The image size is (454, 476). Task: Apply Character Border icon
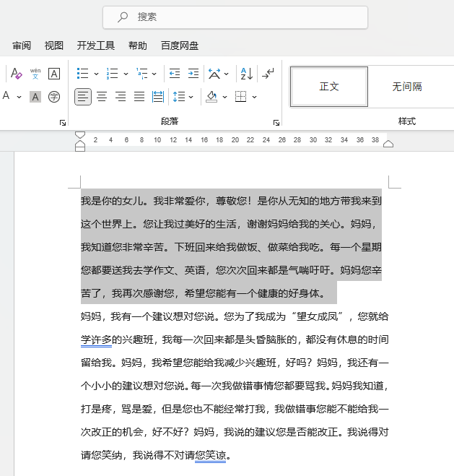(x=54, y=74)
